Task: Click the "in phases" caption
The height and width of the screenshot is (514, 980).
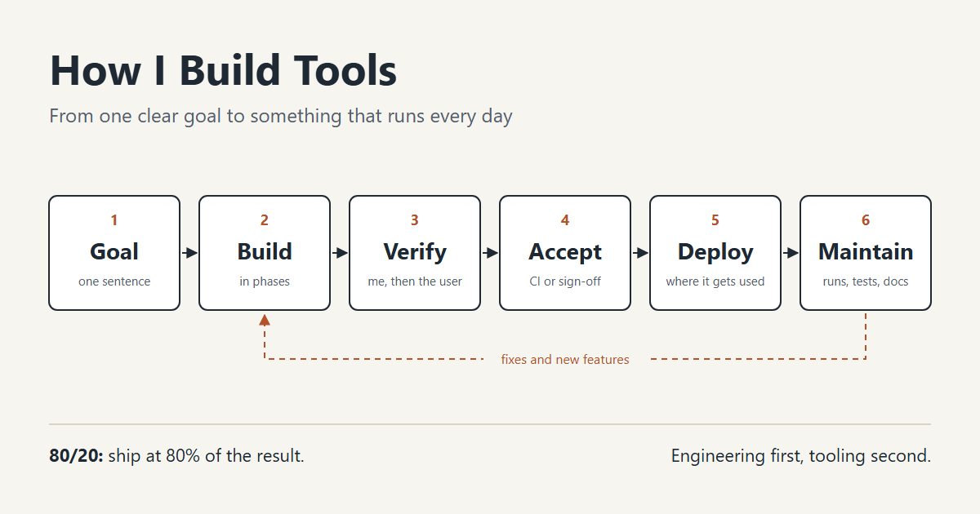Action: (265, 281)
